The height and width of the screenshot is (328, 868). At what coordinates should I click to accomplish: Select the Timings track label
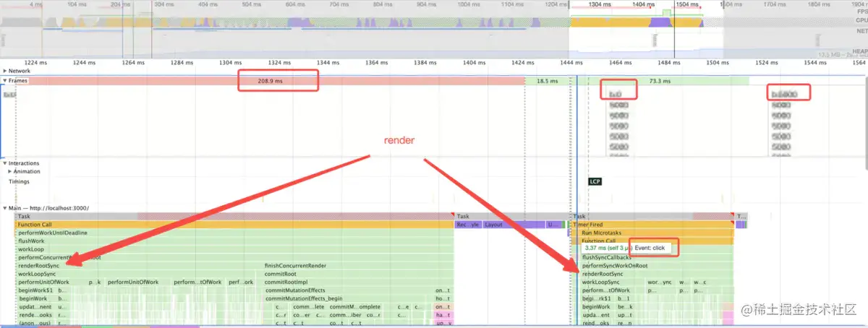point(20,182)
